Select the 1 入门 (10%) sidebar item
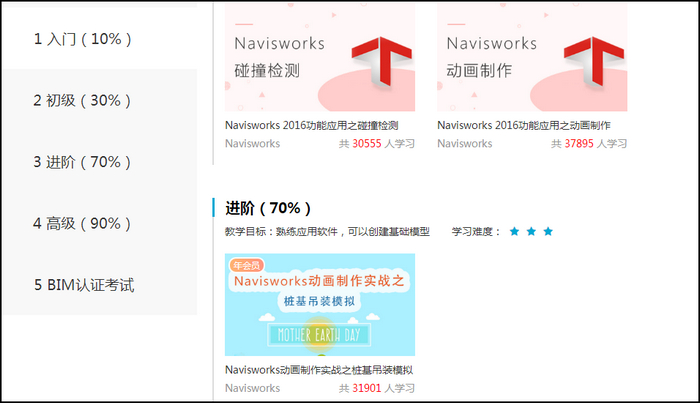The height and width of the screenshot is (403, 700). (100, 39)
